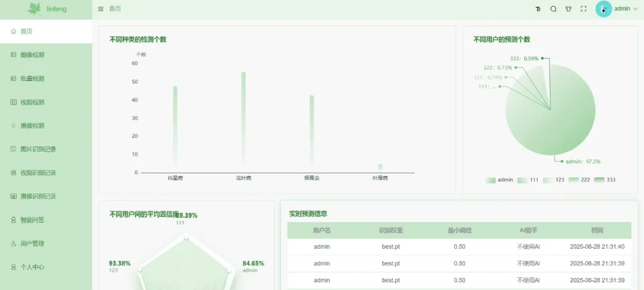Open the 图像检测 menu item
Screen dimensions: 644x290
pyautogui.click(x=46, y=55)
